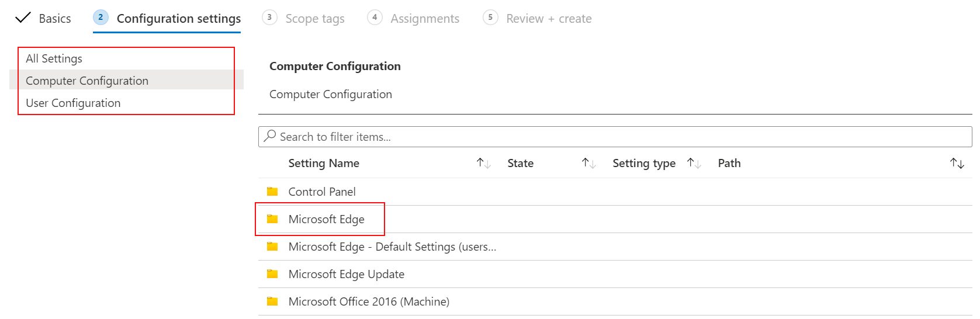This screenshot has width=980, height=319.
Task: Open the Control Panel folder icon
Action: pyautogui.click(x=272, y=192)
